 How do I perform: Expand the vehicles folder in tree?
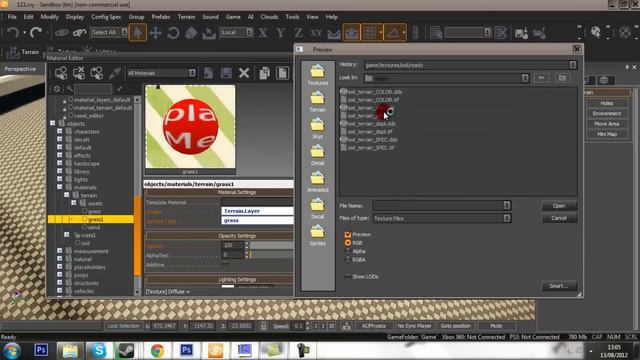(x=60, y=291)
